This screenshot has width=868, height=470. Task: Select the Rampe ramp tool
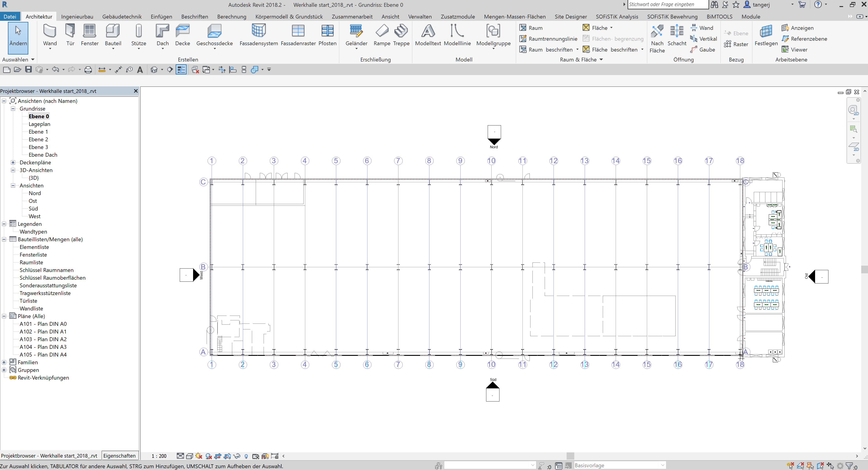[x=382, y=35]
